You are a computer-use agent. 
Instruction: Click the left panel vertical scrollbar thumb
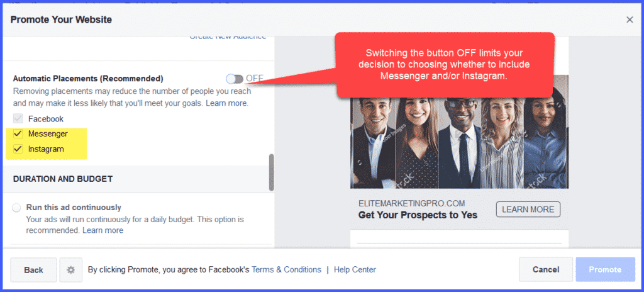tap(271, 172)
